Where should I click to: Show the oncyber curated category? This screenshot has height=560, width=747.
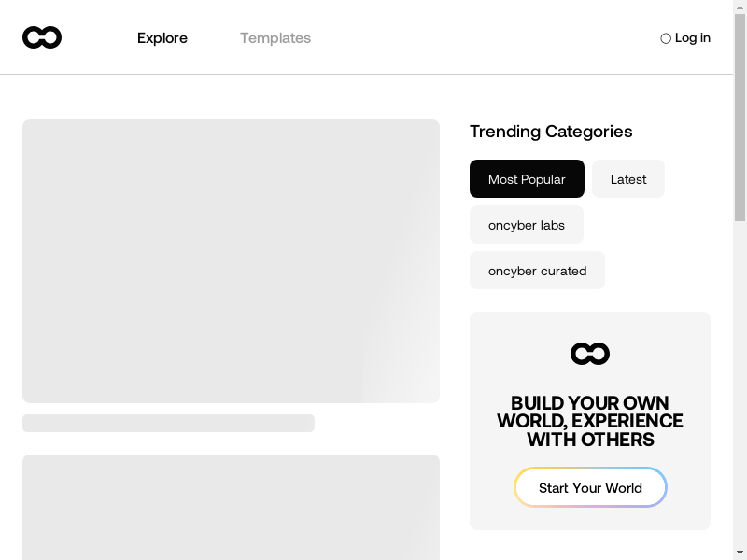click(537, 271)
